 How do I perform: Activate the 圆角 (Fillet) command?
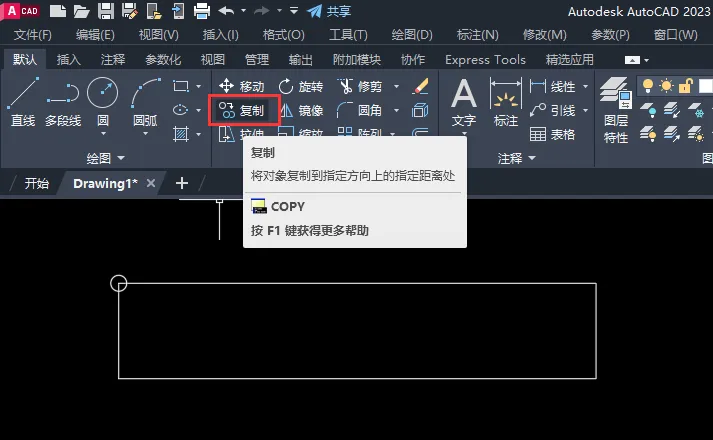point(360,110)
